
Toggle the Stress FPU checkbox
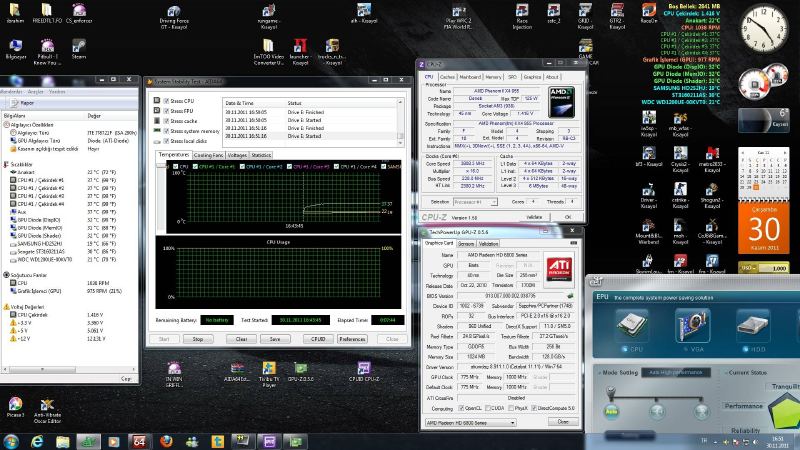coord(166,111)
